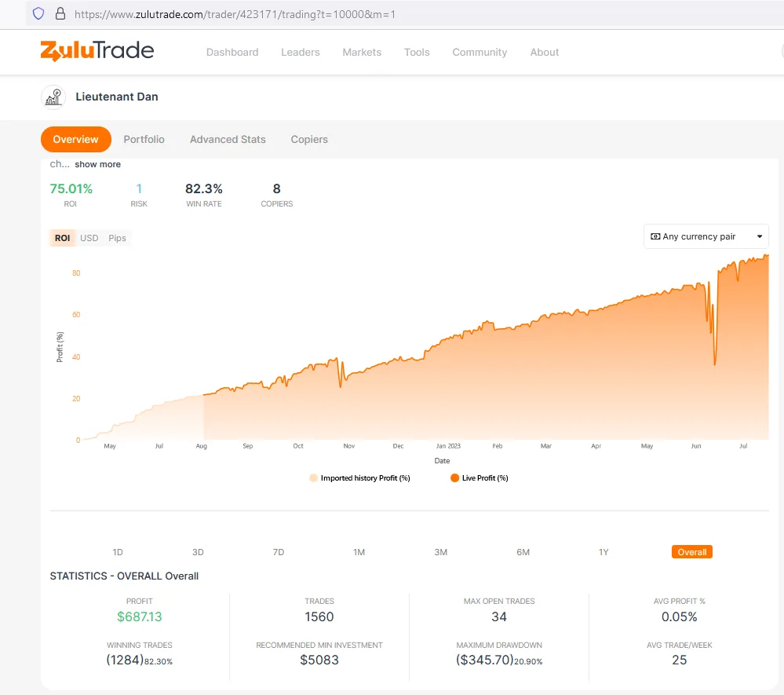
Task: Select the Overall statistics period
Action: (x=692, y=552)
